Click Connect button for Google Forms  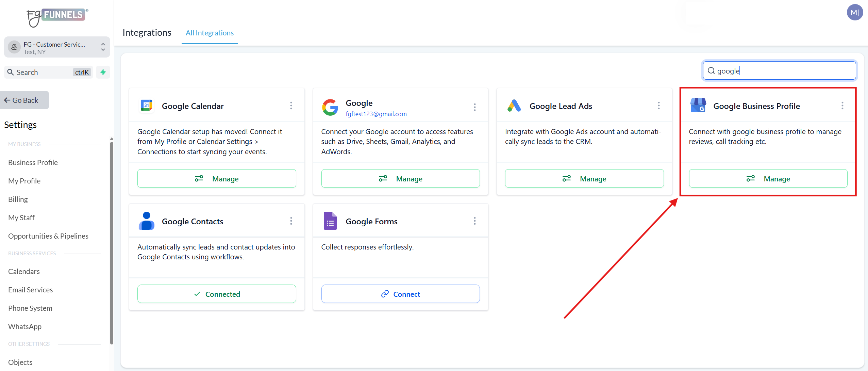400,294
